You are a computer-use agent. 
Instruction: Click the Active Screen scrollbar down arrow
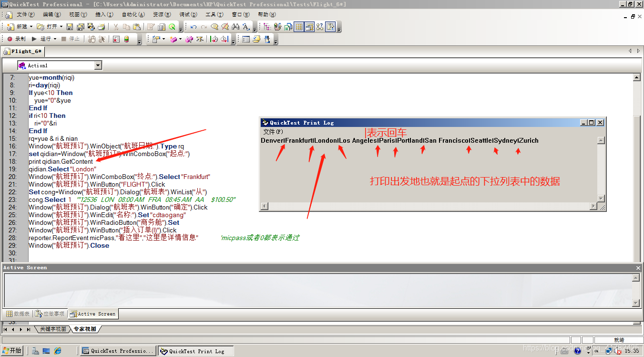[x=635, y=303]
